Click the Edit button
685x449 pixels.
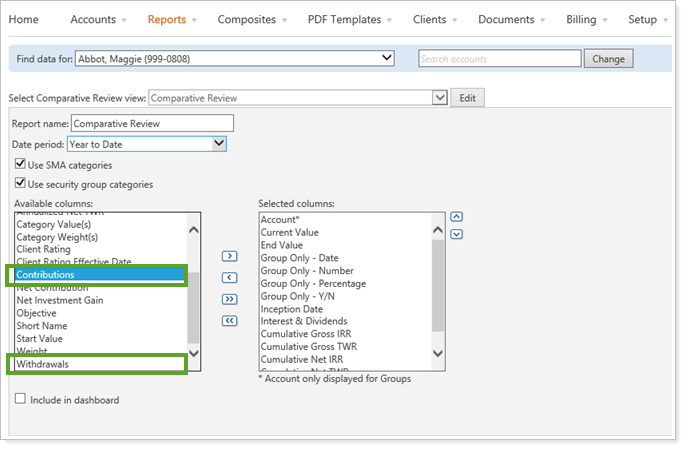pos(466,98)
